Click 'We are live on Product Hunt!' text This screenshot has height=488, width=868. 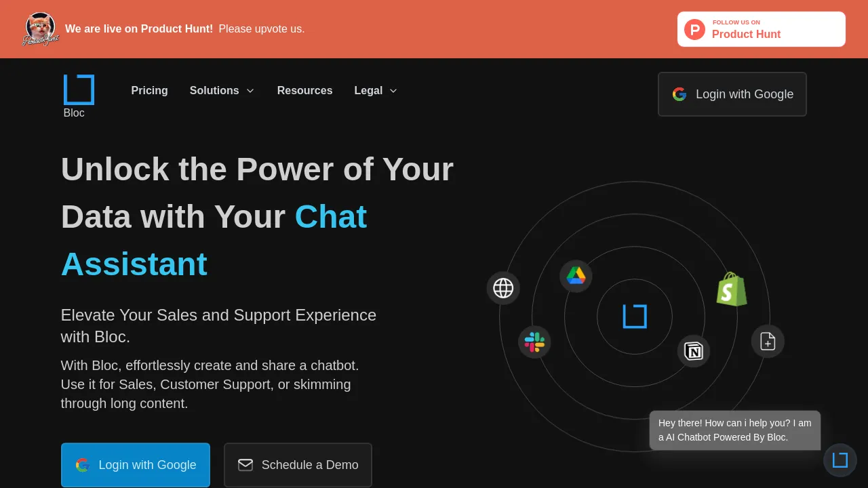click(139, 29)
